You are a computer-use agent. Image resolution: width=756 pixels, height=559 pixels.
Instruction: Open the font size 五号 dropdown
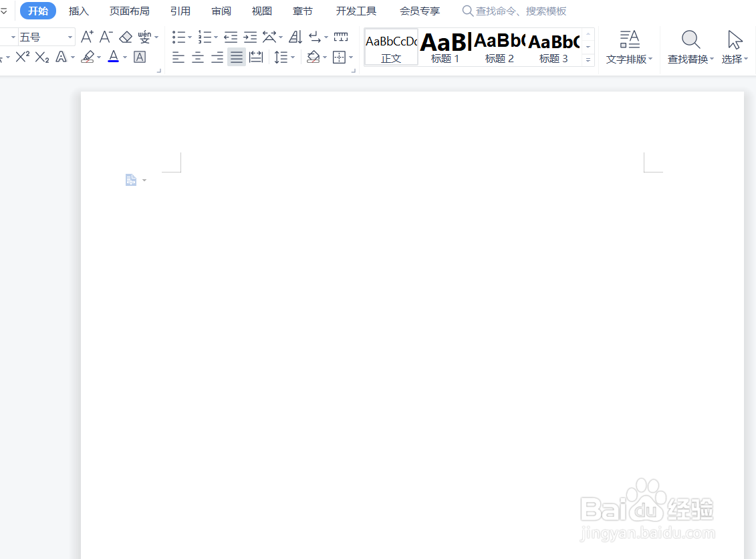pyautogui.click(x=70, y=37)
